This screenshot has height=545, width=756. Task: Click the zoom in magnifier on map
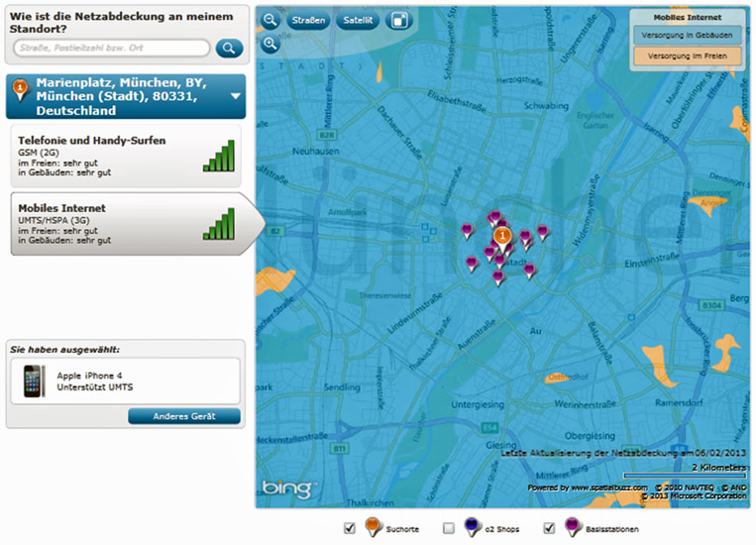(270, 45)
